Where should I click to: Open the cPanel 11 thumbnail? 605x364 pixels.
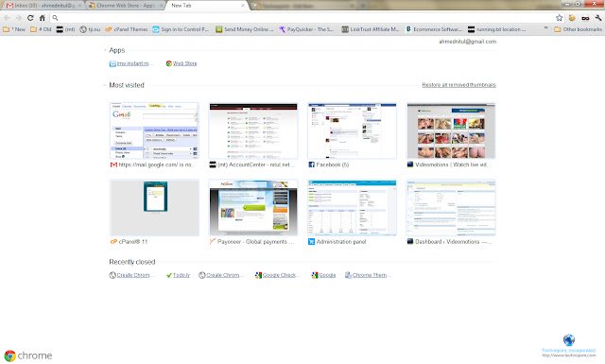coord(154,208)
